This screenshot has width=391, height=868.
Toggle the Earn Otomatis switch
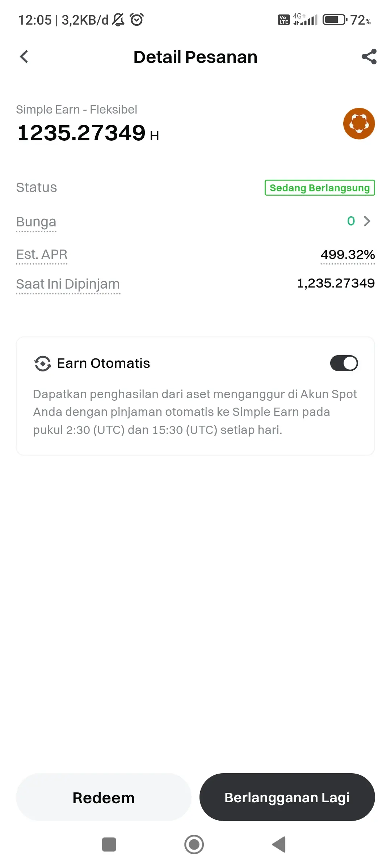tap(344, 363)
